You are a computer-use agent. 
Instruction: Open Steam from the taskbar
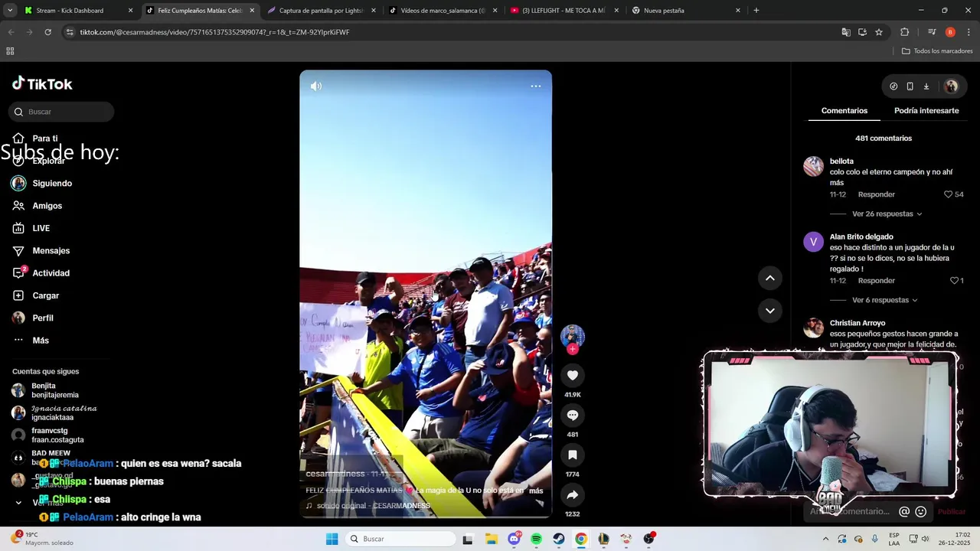tap(559, 539)
